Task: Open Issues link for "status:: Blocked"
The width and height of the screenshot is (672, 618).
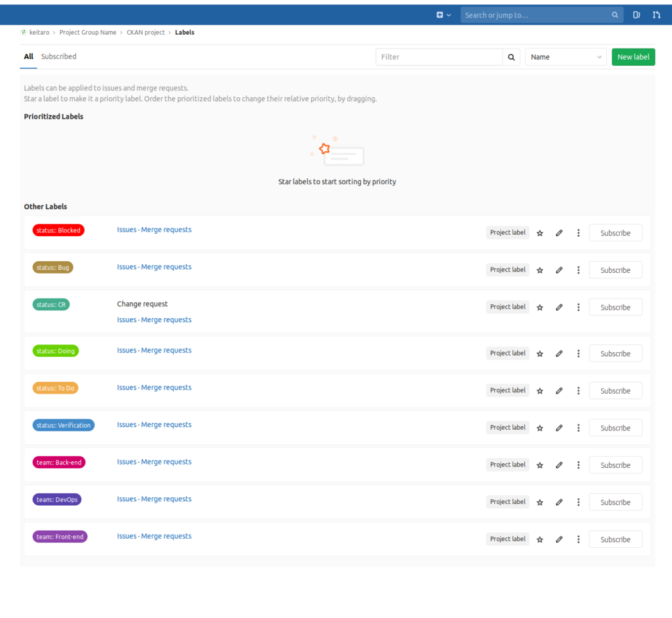Action: click(127, 230)
